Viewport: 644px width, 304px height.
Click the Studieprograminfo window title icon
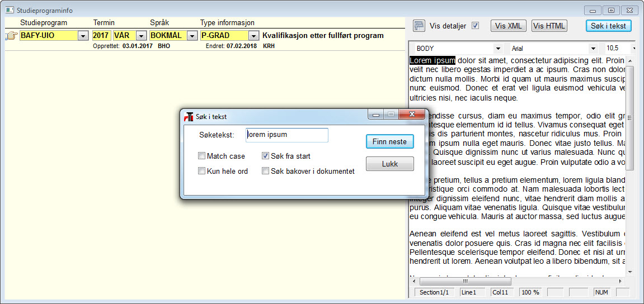pyautogui.click(x=10, y=10)
